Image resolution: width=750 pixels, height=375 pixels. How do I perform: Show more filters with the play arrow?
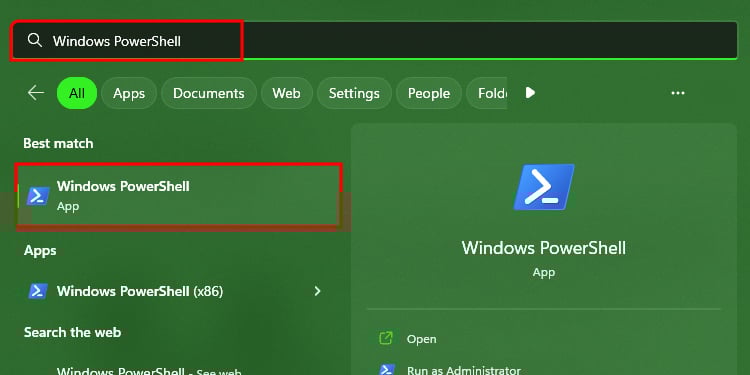pyautogui.click(x=530, y=93)
